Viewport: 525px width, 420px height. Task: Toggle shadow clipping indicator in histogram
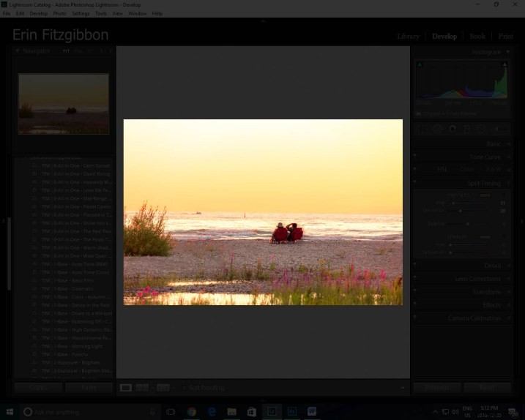[420, 64]
